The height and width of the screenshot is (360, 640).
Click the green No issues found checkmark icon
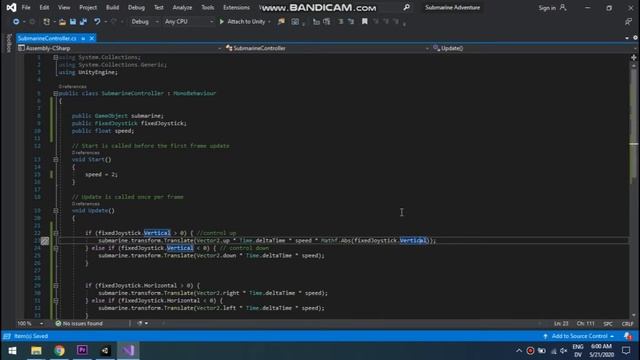[x=58, y=323]
